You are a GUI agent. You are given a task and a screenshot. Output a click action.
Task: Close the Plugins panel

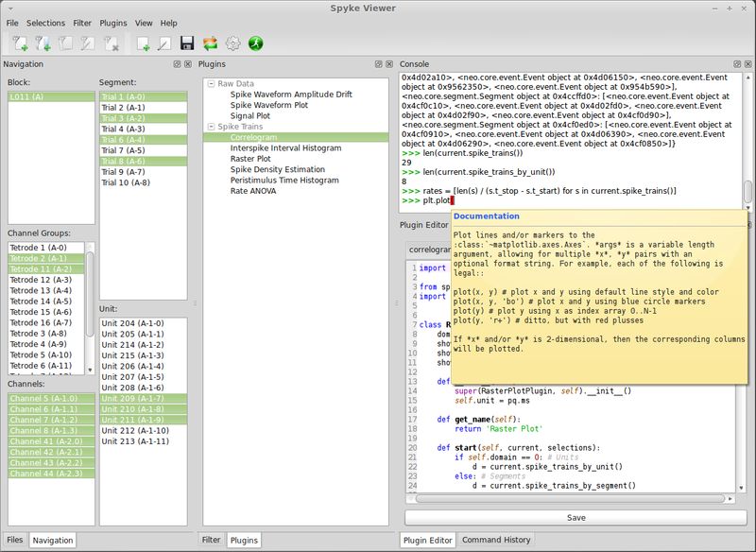tap(389, 64)
